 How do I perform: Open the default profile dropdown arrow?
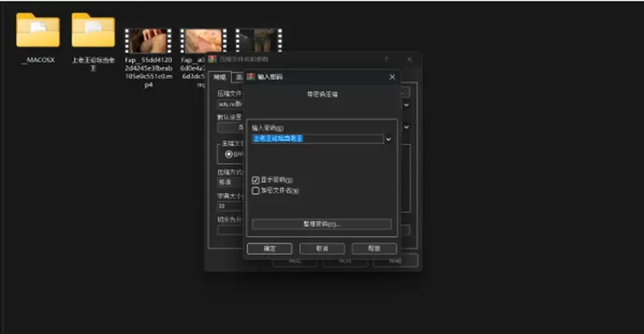point(407,127)
